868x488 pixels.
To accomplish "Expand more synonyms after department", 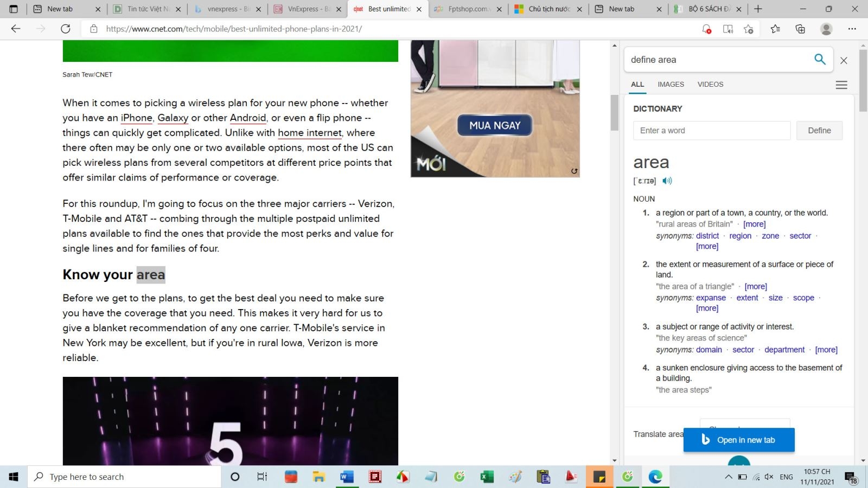I will point(826,350).
